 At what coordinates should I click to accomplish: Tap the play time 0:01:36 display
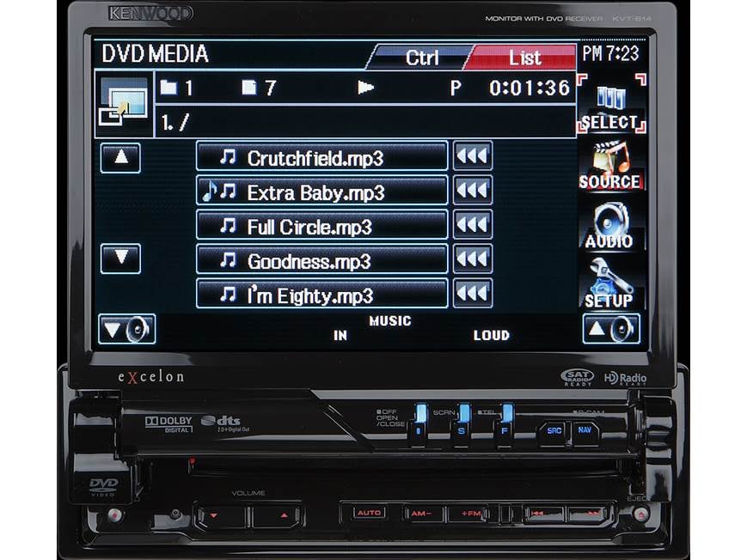coord(530,88)
